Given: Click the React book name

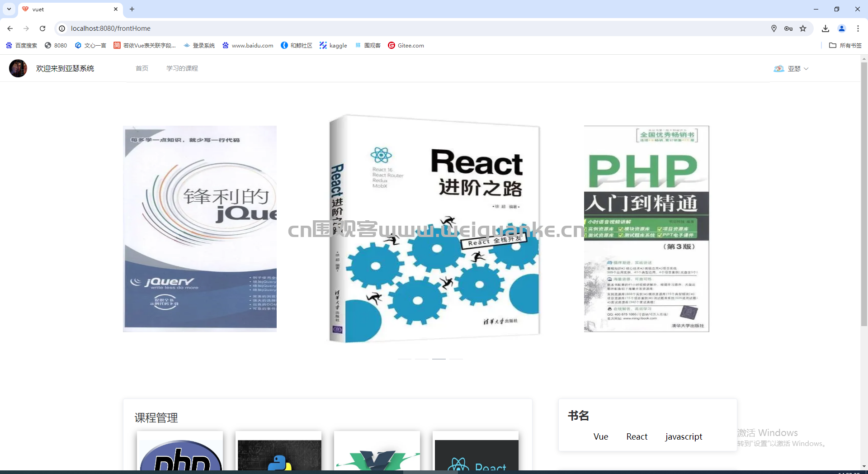Looking at the screenshot, I should coord(637,436).
